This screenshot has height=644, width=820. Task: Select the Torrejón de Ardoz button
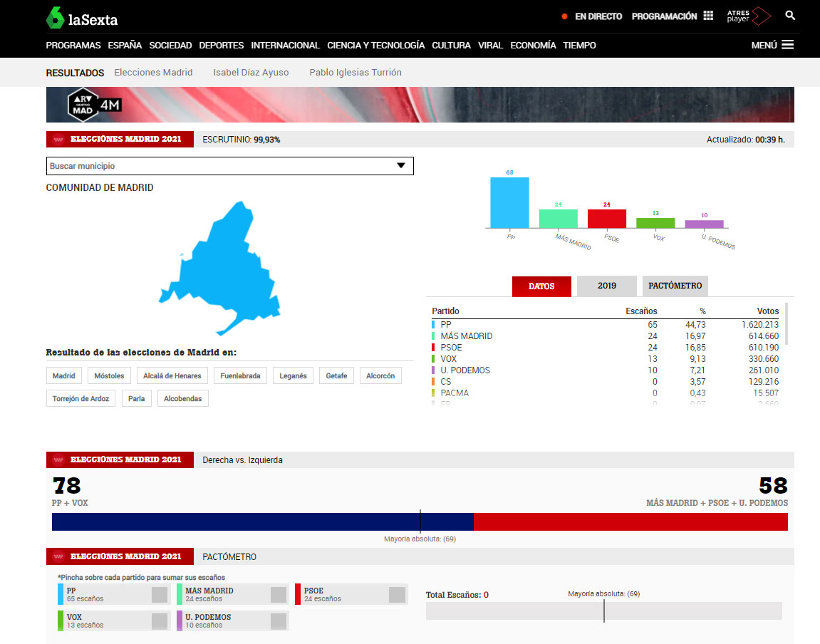point(81,398)
